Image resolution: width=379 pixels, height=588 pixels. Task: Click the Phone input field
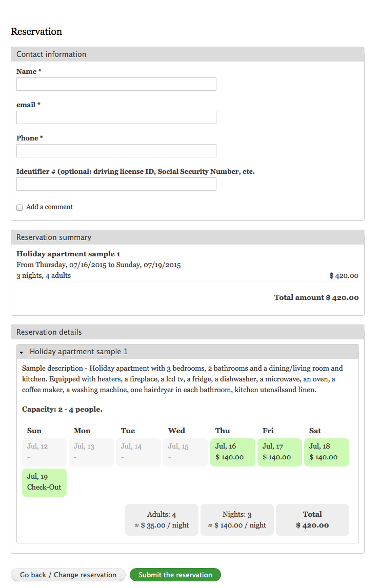116,150
